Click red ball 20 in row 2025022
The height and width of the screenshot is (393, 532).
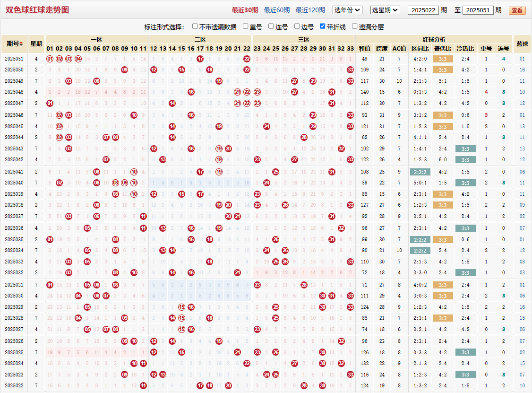click(228, 385)
